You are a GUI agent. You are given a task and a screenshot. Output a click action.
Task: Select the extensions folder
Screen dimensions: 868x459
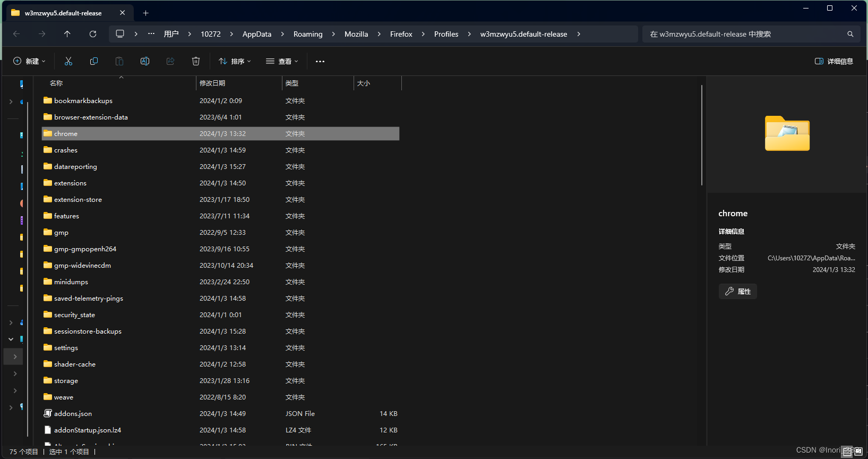pos(220,183)
